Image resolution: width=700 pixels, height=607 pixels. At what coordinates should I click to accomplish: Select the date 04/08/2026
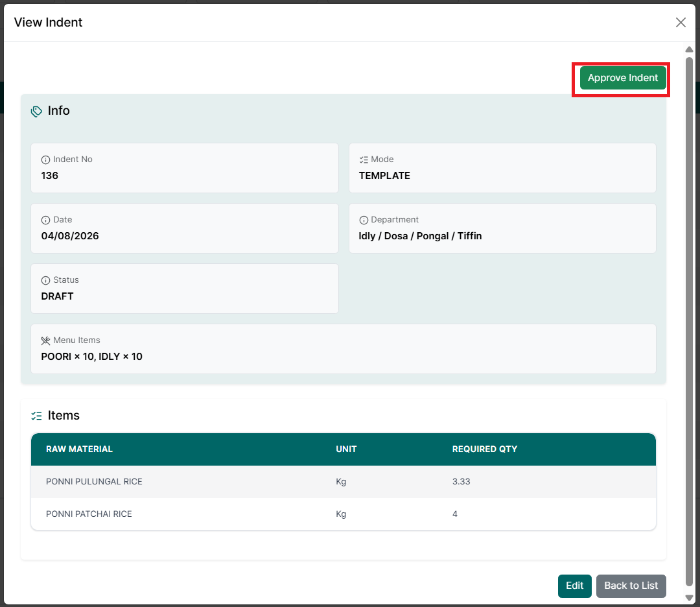70,236
